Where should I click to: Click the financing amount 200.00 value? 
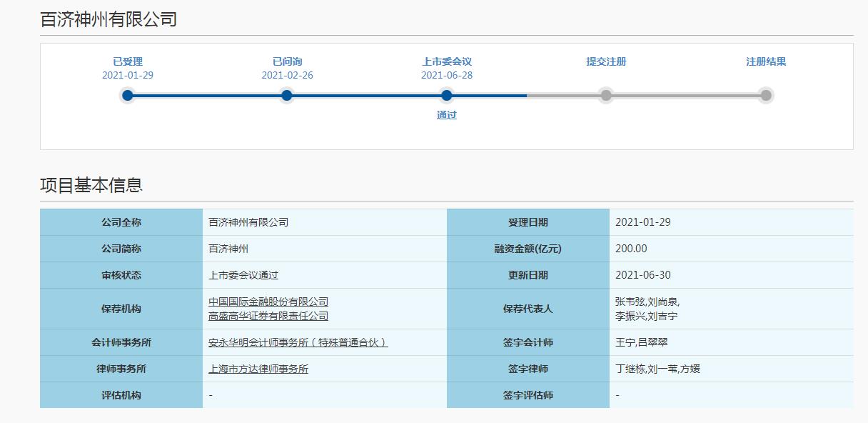coord(631,249)
